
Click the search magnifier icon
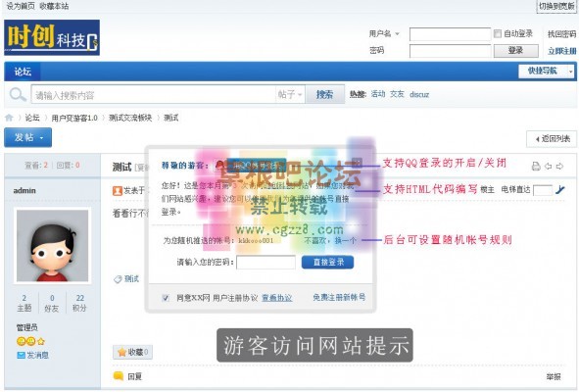[18, 95]
